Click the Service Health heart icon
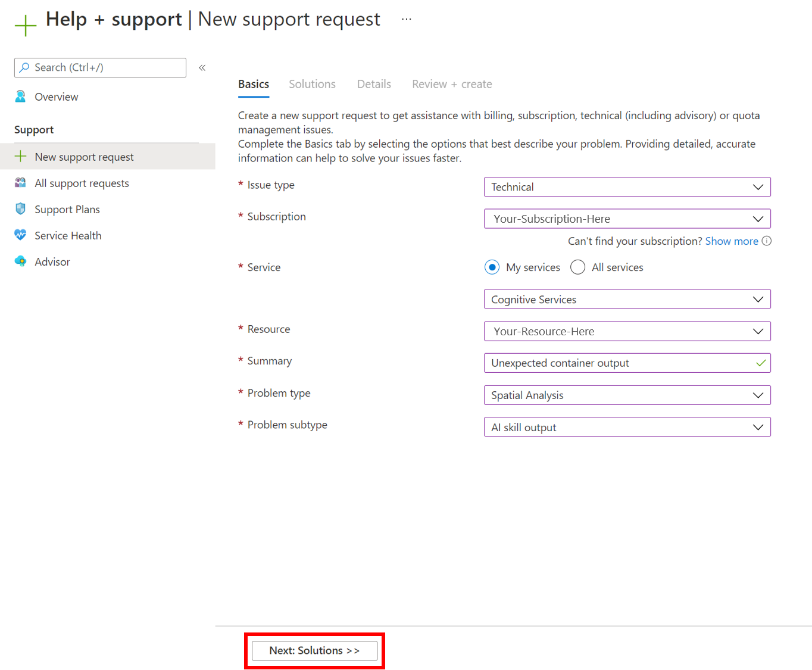The image size is (812, 670). tap(21, 235)
